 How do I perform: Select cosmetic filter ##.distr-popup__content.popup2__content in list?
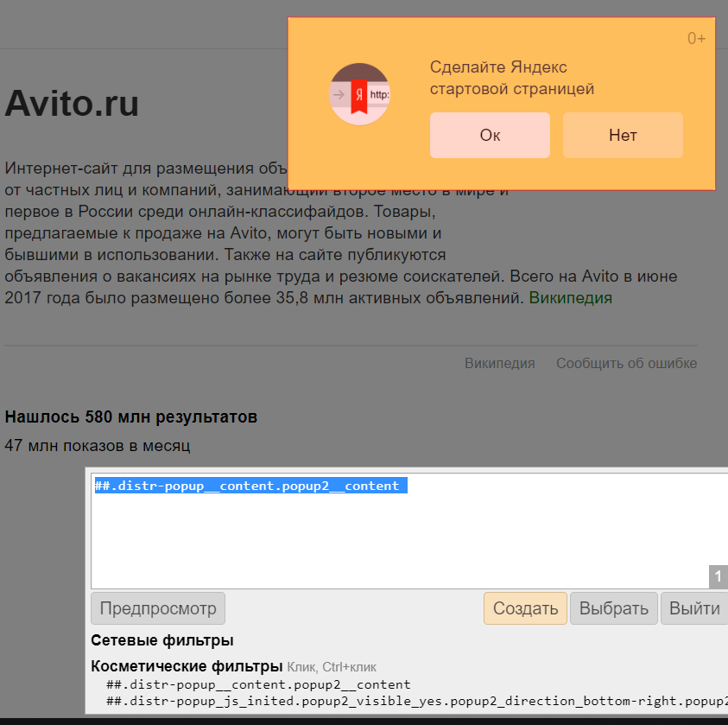click(258, 684)
